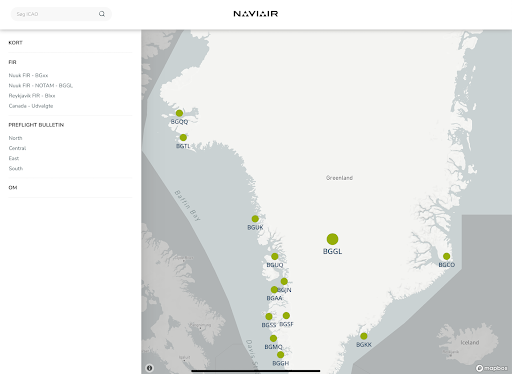512x374 pixels.
Task: Open the North preflight bulletin
Action: pos(15,138)
